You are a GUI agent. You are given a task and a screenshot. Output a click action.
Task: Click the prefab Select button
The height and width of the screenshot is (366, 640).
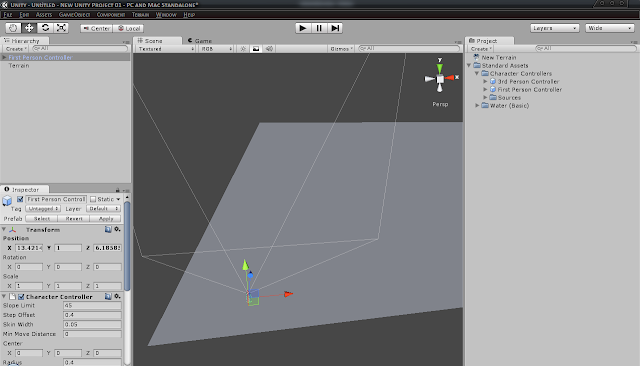click(x=42, y=219)
